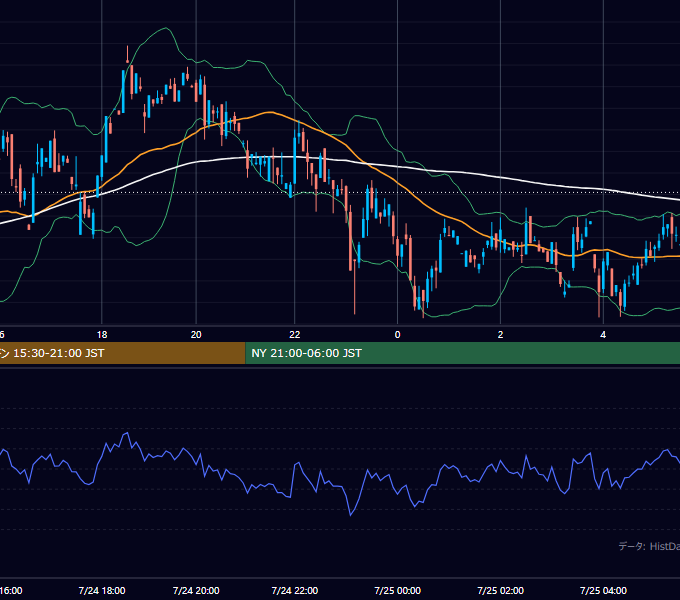
Task: Click the '4' hour label on price chart axis
Action: [603, 335]
